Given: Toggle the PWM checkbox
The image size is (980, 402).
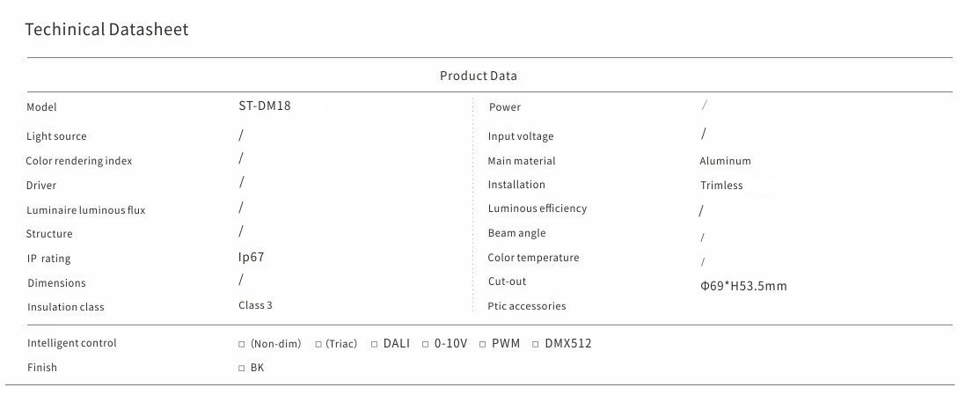Looking at the screenshot, I should pyautogui.click(x=483, y=344).
